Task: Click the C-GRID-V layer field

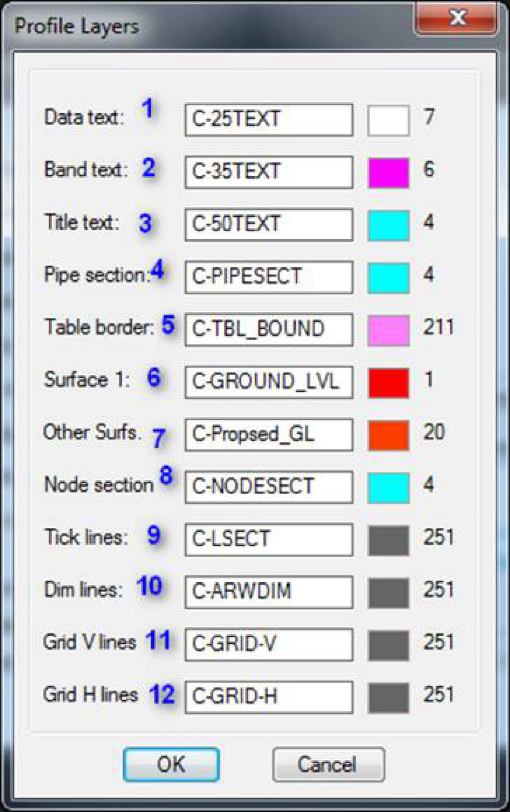Action: (x=269, y=645)
